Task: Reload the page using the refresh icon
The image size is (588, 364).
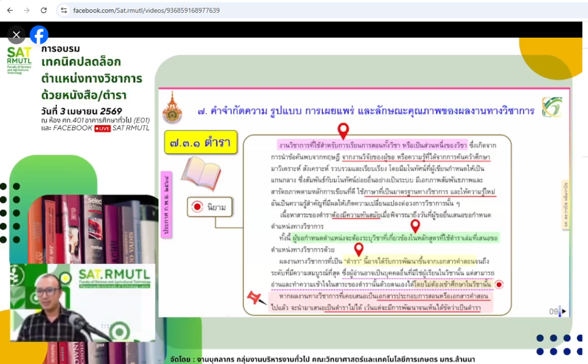Action: (x=44, y=10)
